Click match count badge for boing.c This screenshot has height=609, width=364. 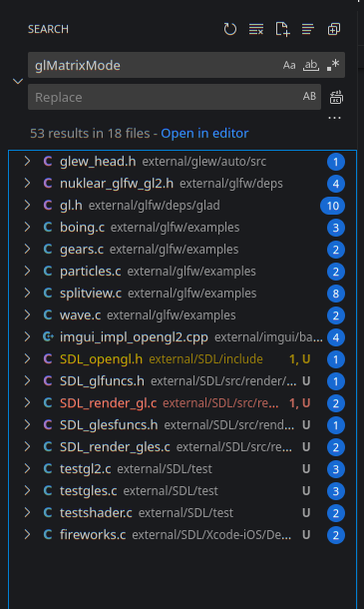[x=336, y=228]
